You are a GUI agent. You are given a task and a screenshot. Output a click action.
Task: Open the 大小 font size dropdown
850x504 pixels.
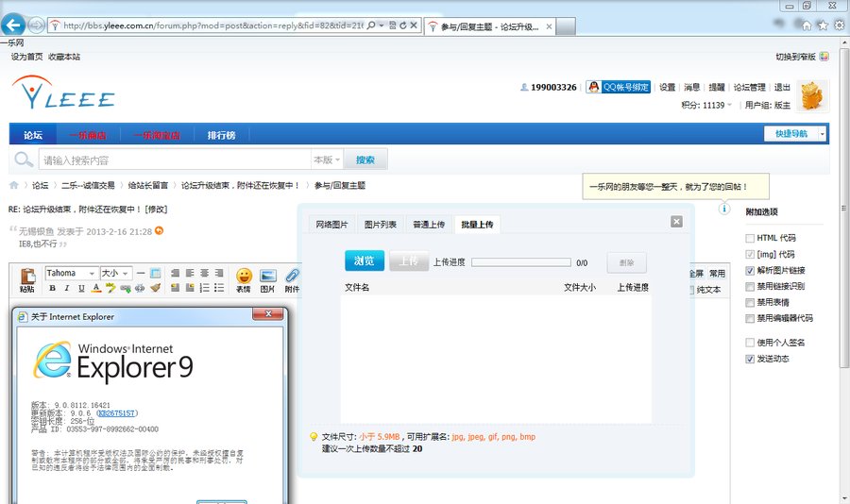point(115,273)
